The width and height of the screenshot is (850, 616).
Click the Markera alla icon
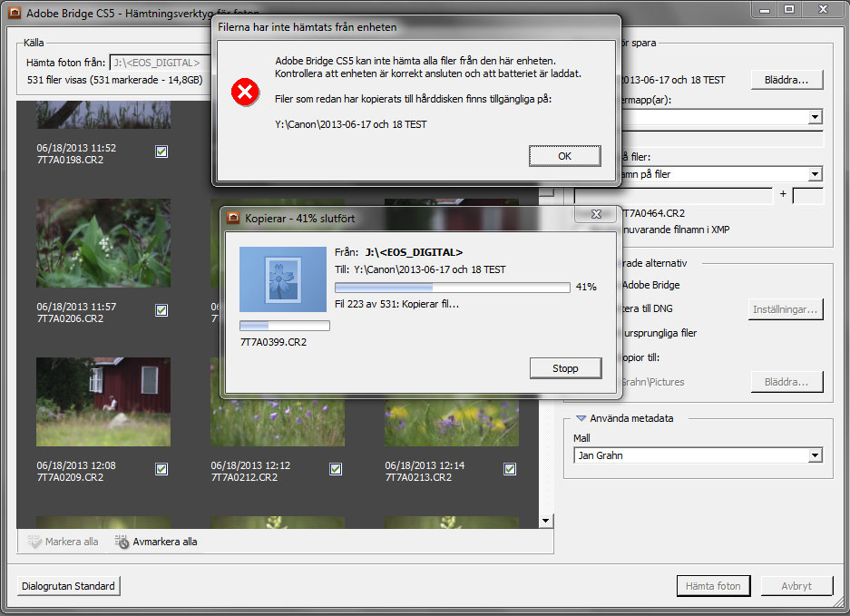[x=34, y=542]
